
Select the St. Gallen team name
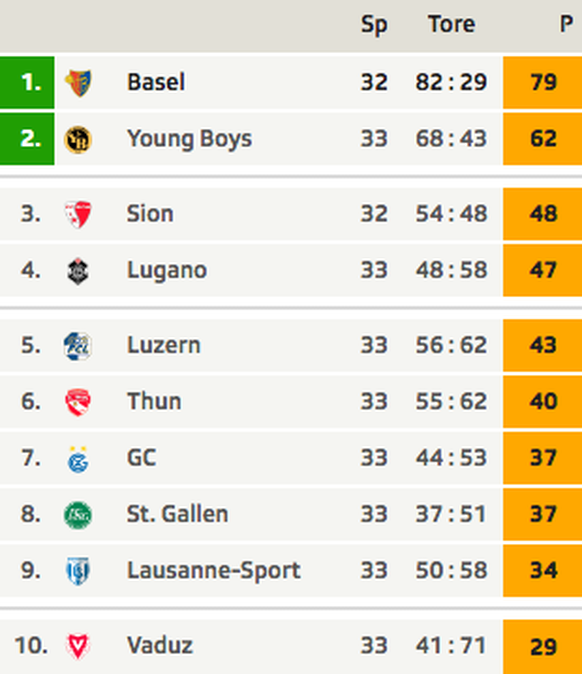(x=177, y=514)
